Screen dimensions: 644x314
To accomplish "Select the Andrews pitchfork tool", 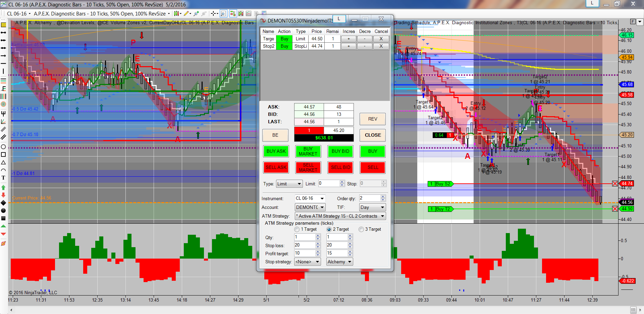I will (3, 114).
